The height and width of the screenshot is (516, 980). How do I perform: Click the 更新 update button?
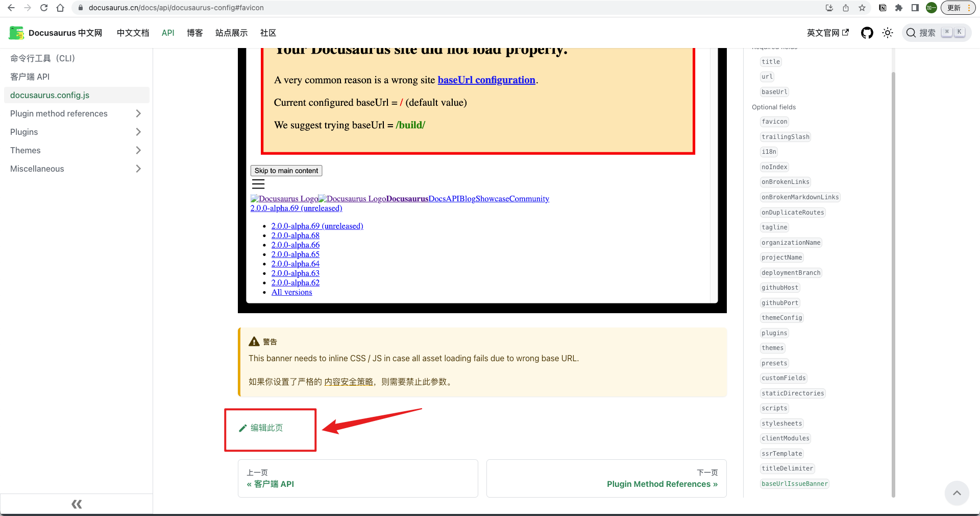(x=954, y=8)
